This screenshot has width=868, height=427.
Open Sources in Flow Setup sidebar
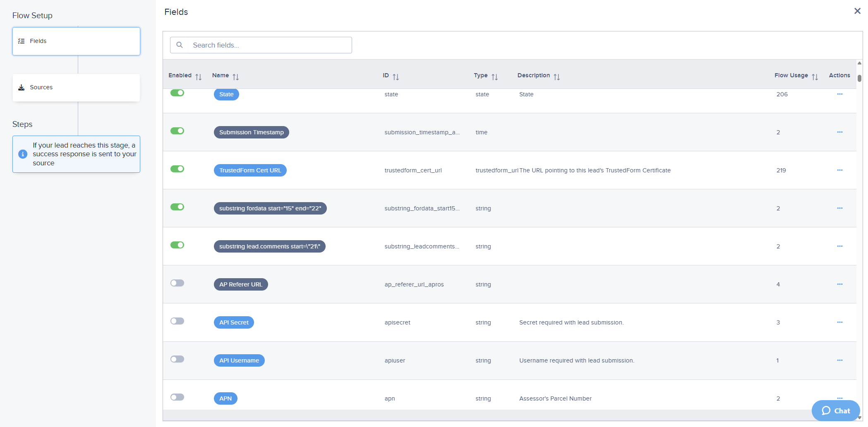click(x=76, y=88)
